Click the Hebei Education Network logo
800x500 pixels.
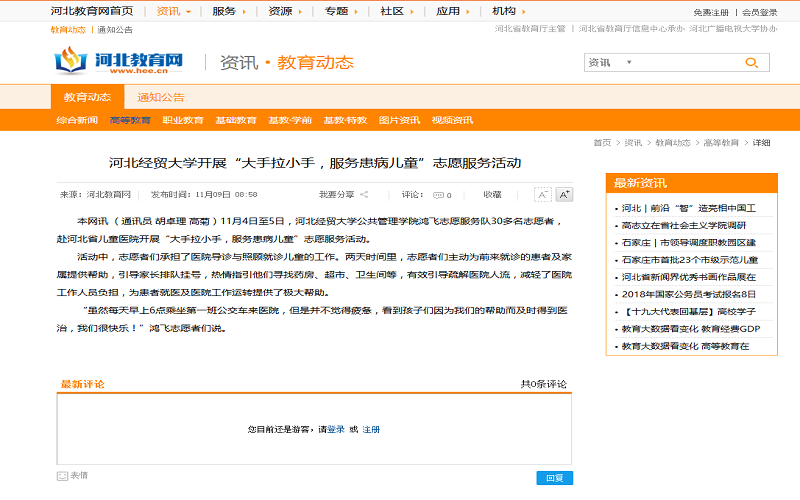tap(120, 63)
